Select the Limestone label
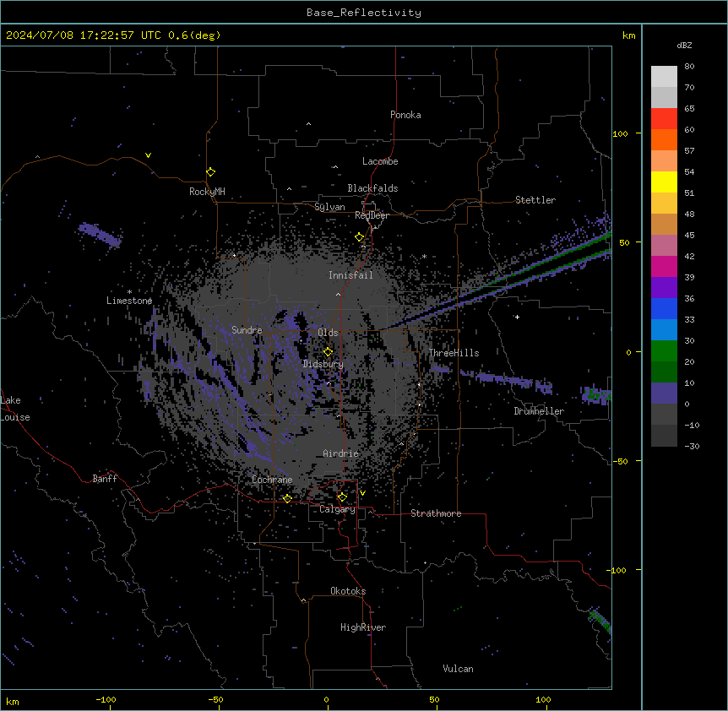The width and height of the screenshot is (728, 711). click(129, 301)
